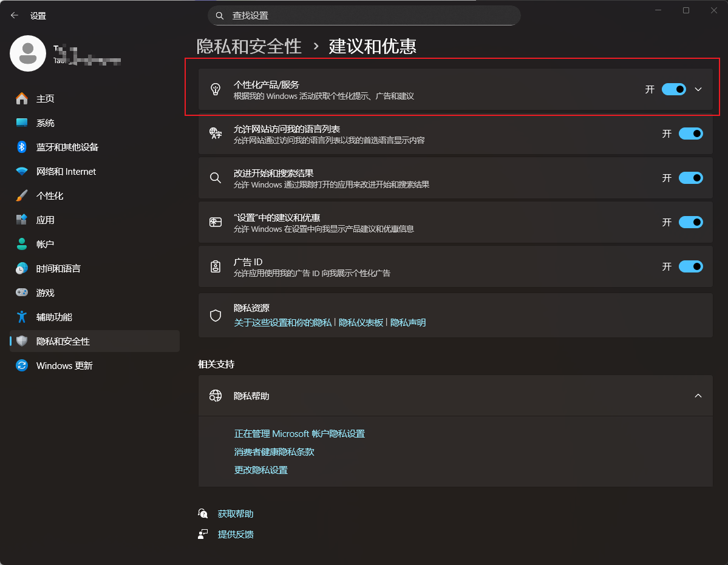Click the accessibility figure icon for 辅助功能

pyautogui.click(x=22, y=317)
